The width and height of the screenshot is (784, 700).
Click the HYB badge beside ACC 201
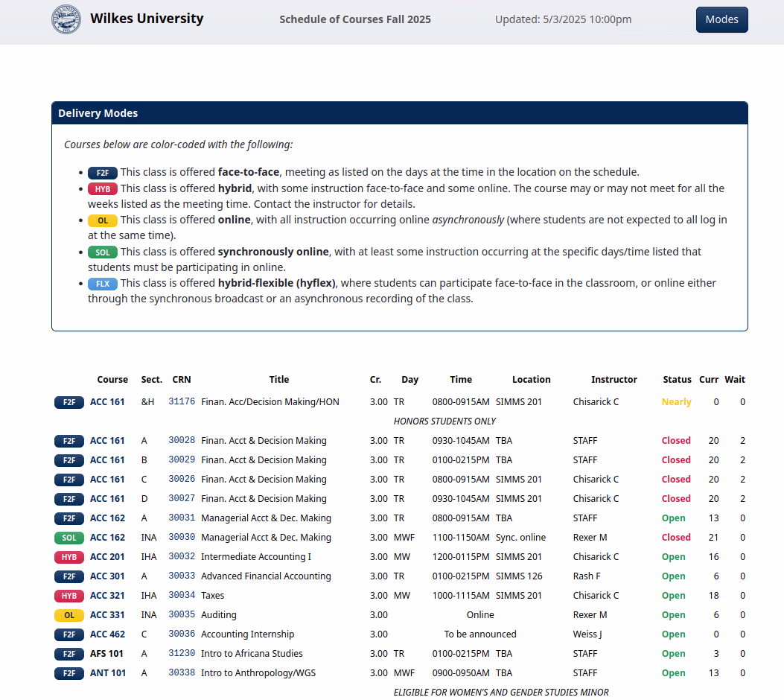pyautogui.click(x=69, y=557)
